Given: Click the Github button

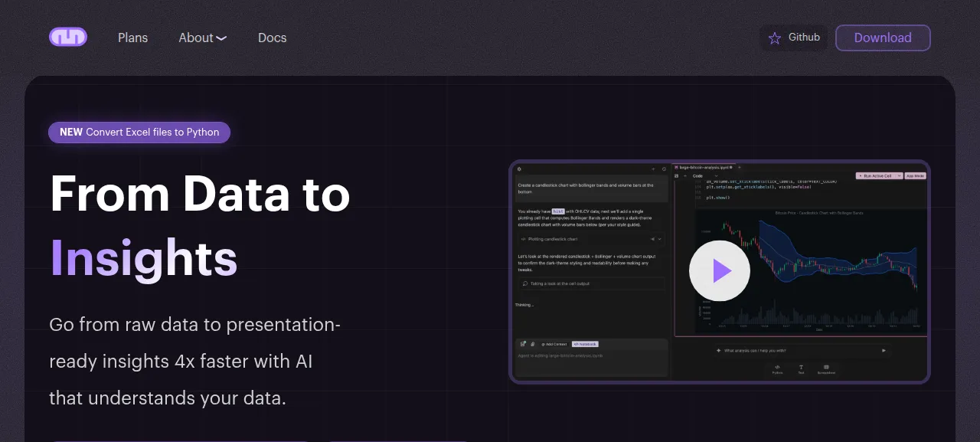Looking at the screenshot, I should pyautogui.click(x=793, y=38).
